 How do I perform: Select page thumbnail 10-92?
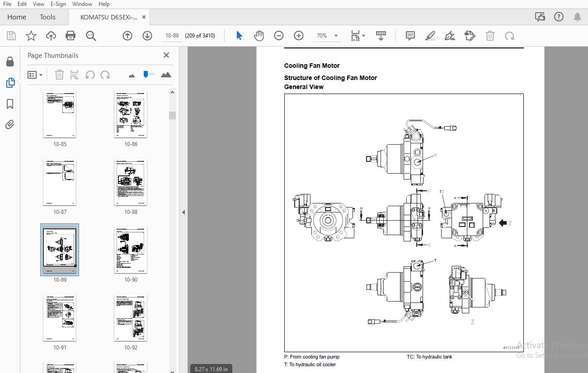tap(131, 318)
